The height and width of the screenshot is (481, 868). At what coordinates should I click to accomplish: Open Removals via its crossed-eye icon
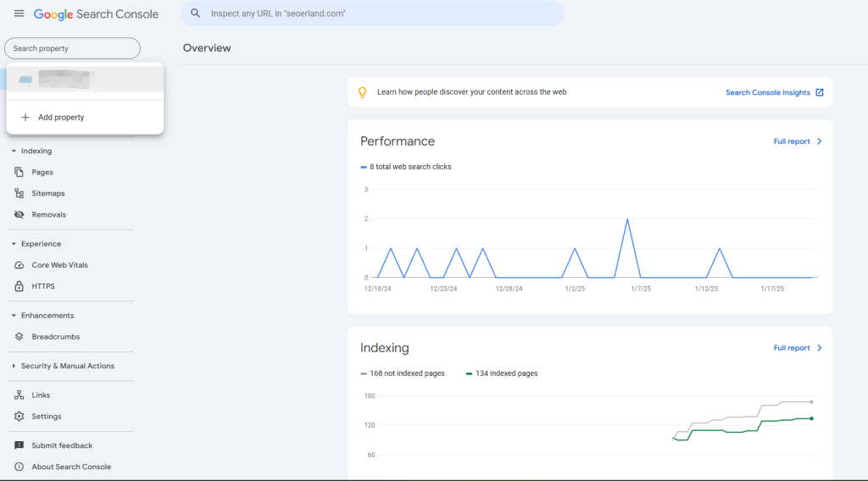(19, 214)
